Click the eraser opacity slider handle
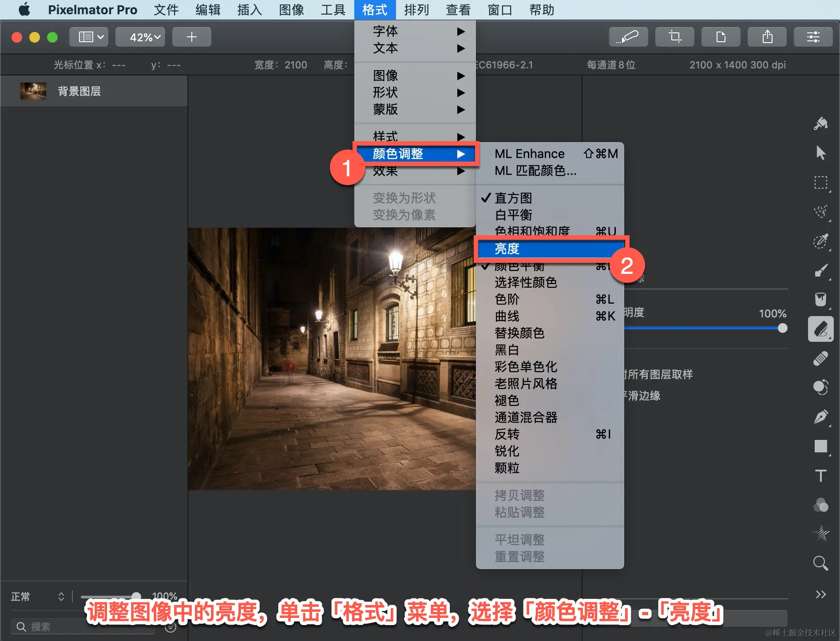The height and width of the screenshot is (641, 840). pos(782,328)
